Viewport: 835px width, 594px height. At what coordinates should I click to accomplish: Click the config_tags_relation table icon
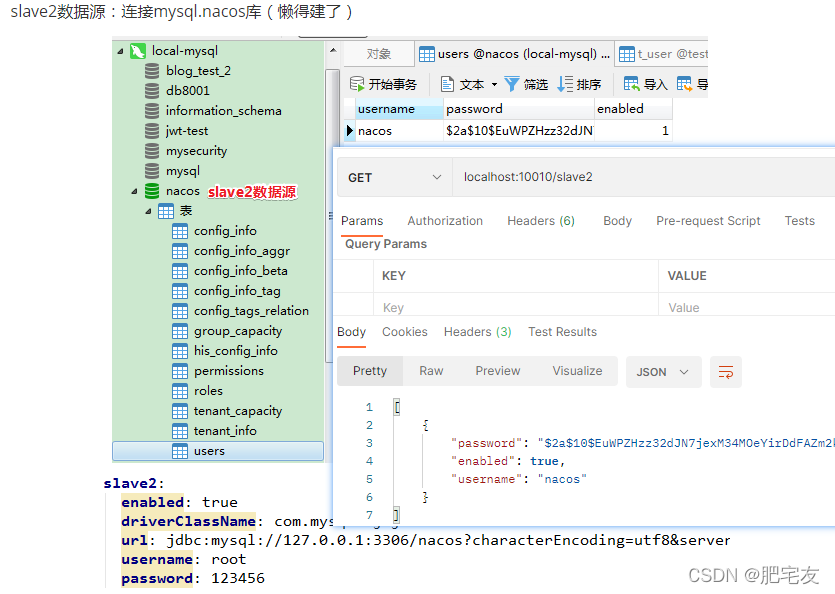click(180, 311)
